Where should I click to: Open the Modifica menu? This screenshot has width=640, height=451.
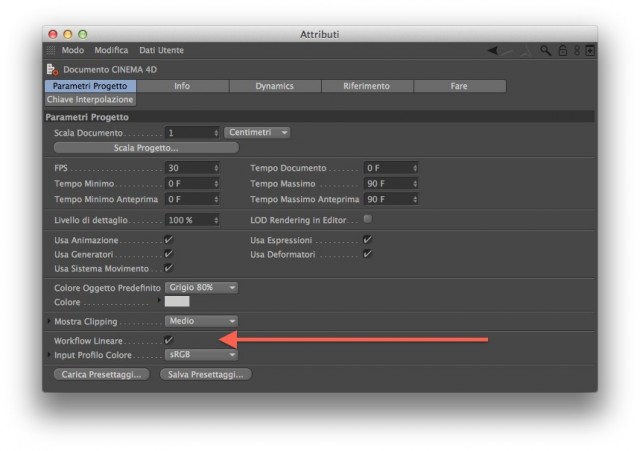111,51
